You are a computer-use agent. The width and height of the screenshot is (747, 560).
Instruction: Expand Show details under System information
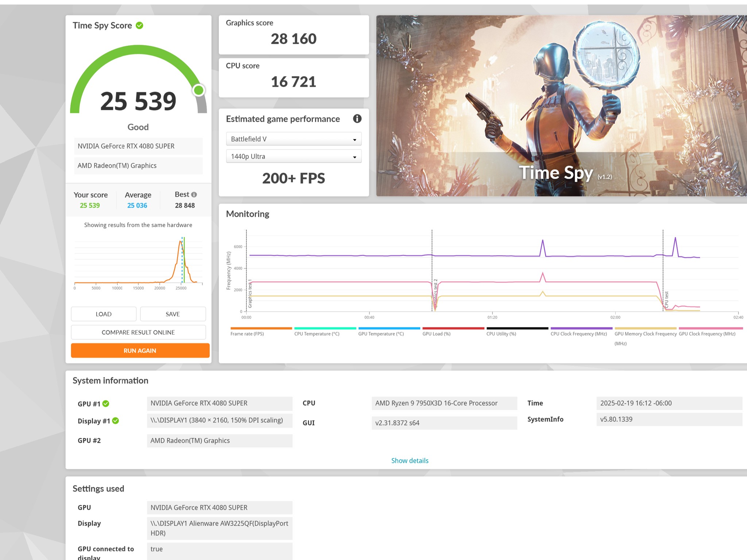(410, 460)
